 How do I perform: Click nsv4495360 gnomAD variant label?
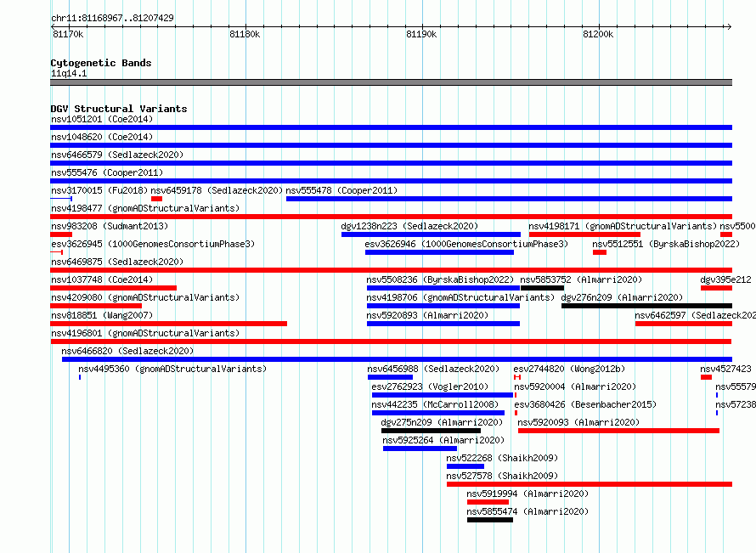tap(172, 369)
